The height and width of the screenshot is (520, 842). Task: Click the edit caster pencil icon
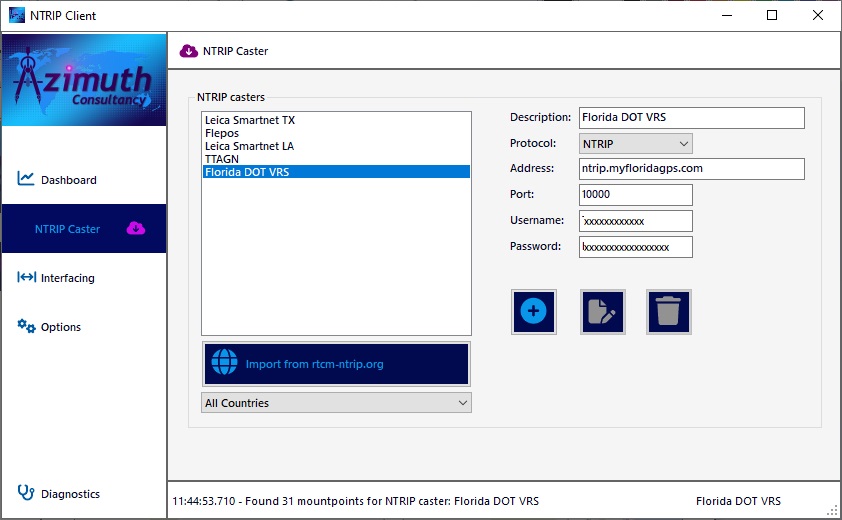[x=603, y=312]
